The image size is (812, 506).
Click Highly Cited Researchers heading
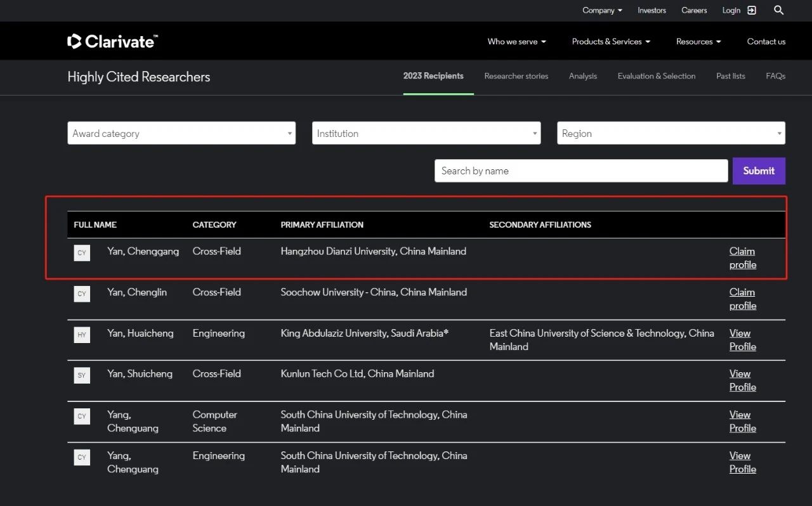point(139,77)
